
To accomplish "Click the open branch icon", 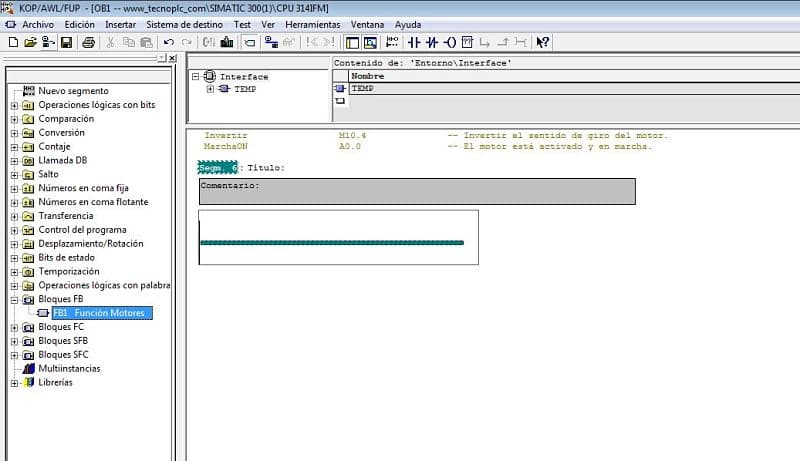I will [x=485, y=42].
